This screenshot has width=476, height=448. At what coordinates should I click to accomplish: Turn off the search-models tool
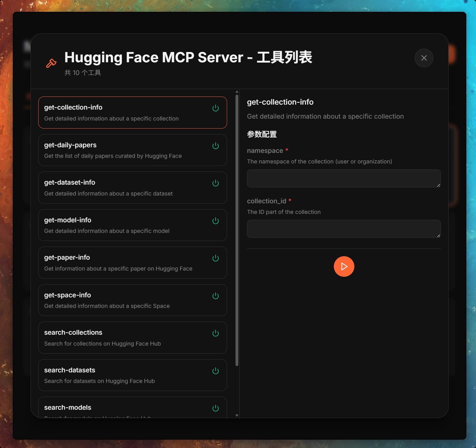click(x=216, y=408)
